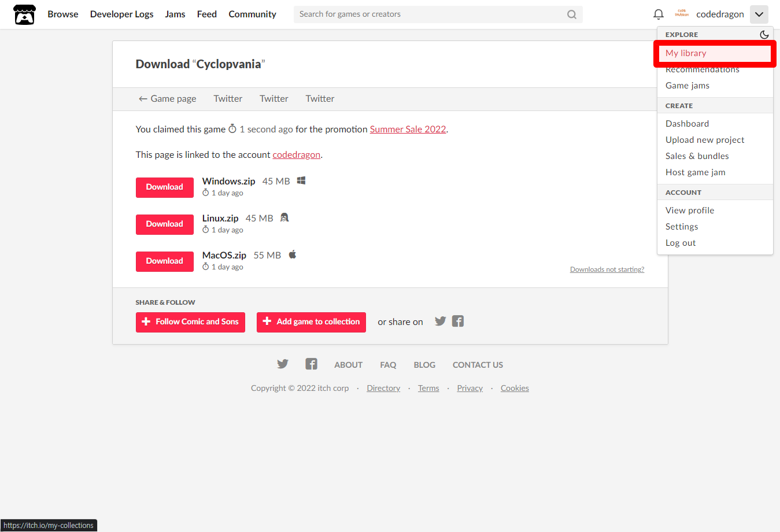Click the Windows platform icon
The width and height of the screenshot is (780, 532).
301,181
